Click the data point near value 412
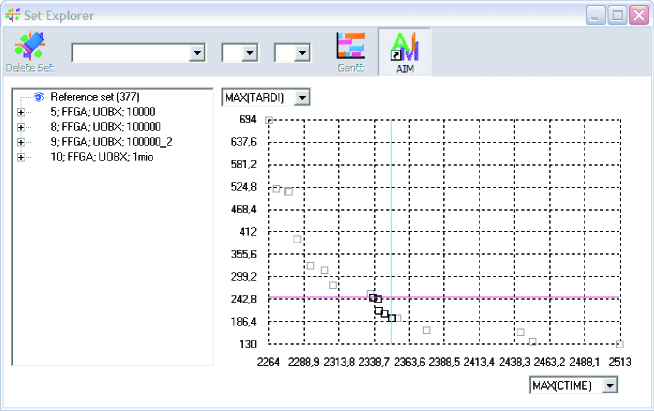The width and height of the screenshot is (654, 411). tap(297, 239)
